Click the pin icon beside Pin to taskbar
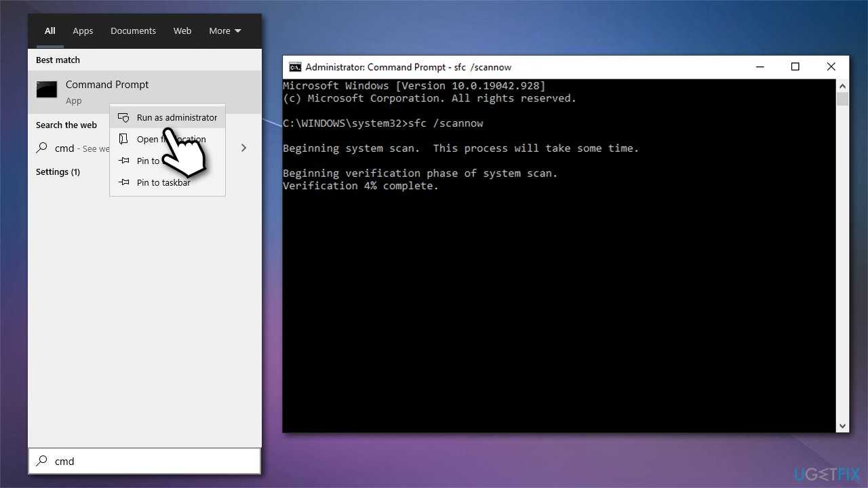The image size is (868, 488). coord(123,182)
